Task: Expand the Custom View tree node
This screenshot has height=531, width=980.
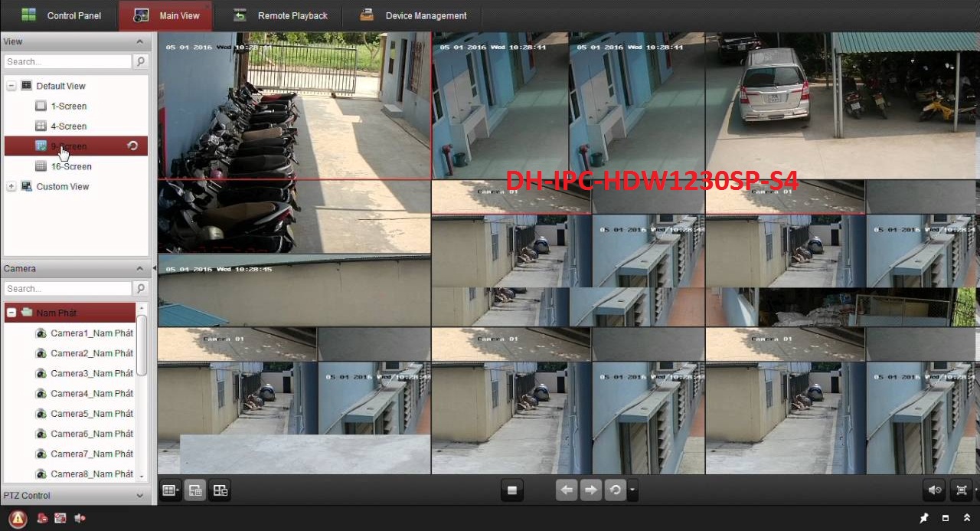Action: 11,187
